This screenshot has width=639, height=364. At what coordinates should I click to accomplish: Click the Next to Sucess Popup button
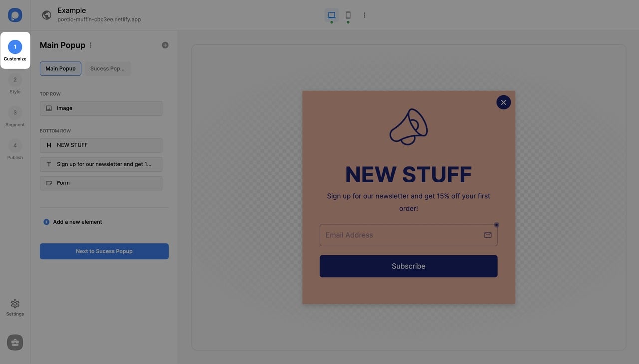[104, 251]
